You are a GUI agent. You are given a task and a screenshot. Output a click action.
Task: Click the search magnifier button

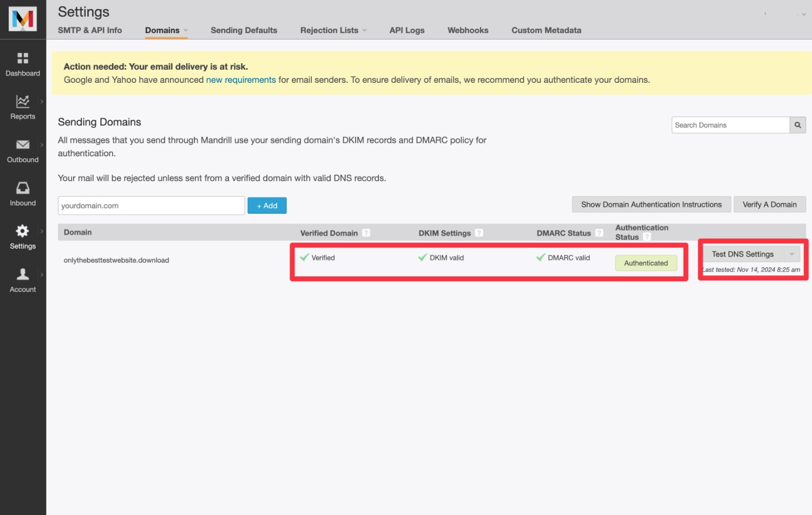tap(797, 125)
